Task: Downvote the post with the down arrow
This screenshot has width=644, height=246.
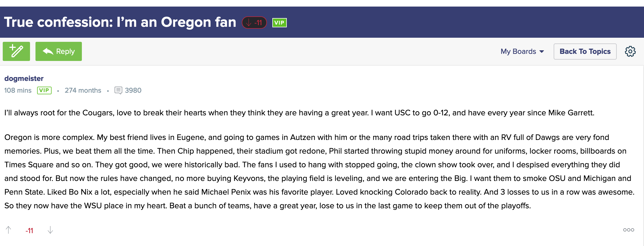Action: [50, 230]
